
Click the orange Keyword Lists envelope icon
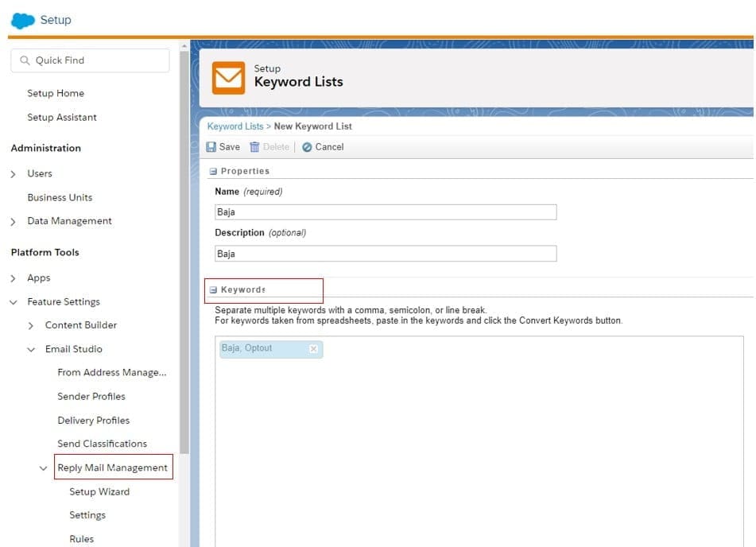(229, 76)
